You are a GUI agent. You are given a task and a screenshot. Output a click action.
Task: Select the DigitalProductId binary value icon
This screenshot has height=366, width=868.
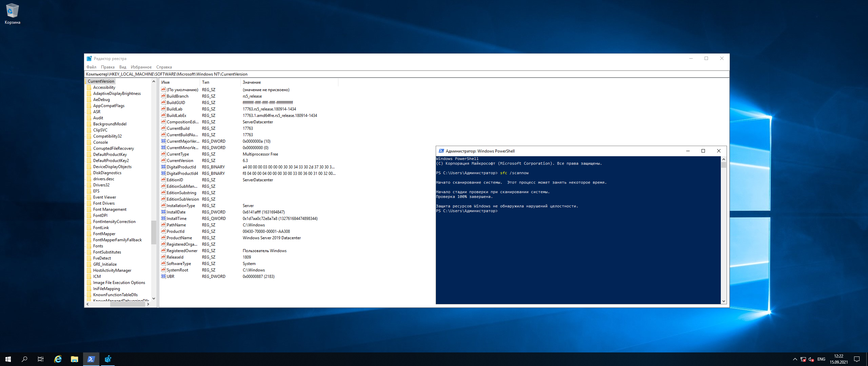(x=163, y=167)
